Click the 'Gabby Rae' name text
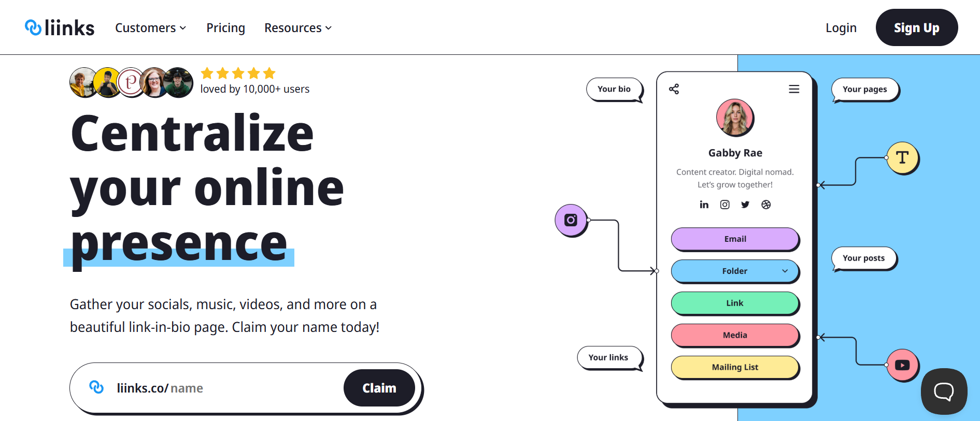This screenshot has width=980, height=421. (735, 153)
